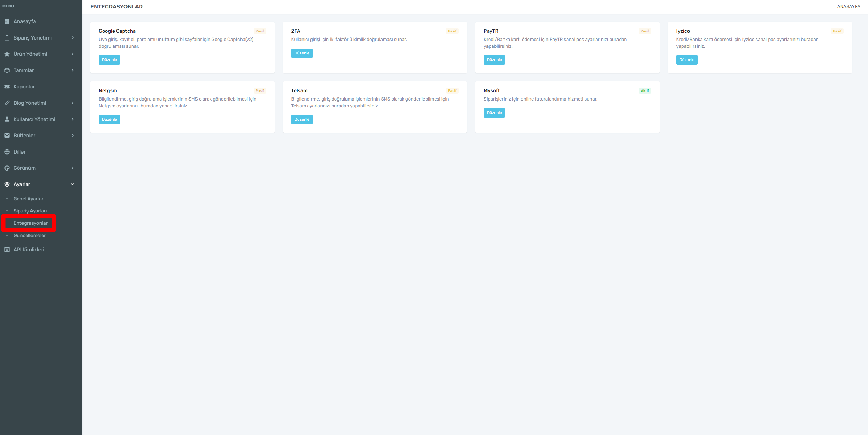Click the Blog Yönetimi pencil icon
868x435 pixels.
click(7, 103)
